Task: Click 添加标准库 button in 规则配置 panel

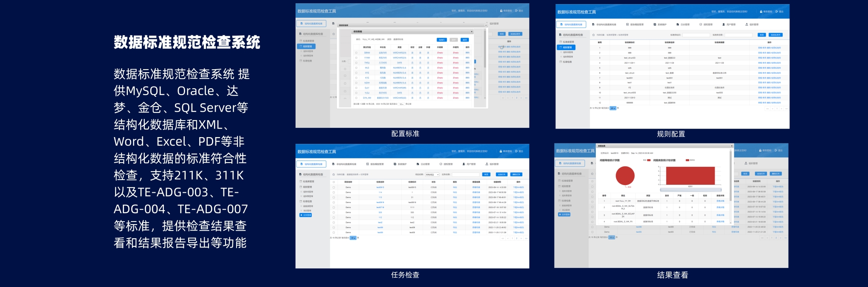Action: click(775, 35)
